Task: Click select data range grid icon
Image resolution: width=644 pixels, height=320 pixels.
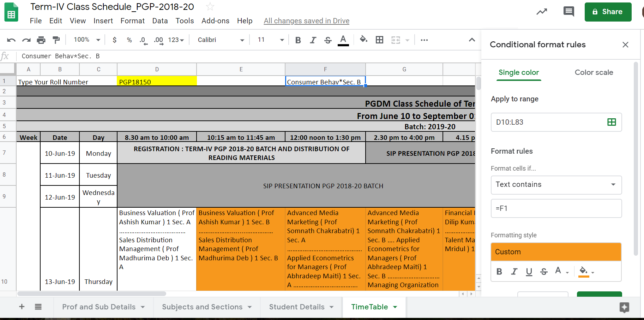Action: coord(612,122)
